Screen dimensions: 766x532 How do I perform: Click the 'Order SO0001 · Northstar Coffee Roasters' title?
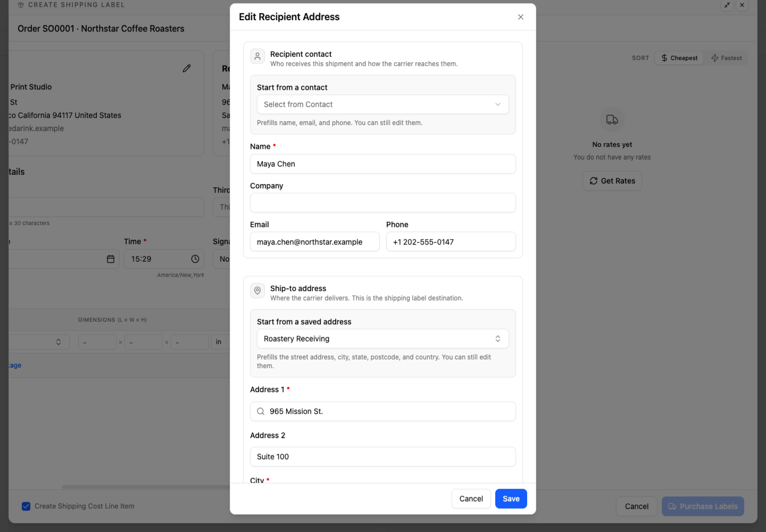point(101,29)
